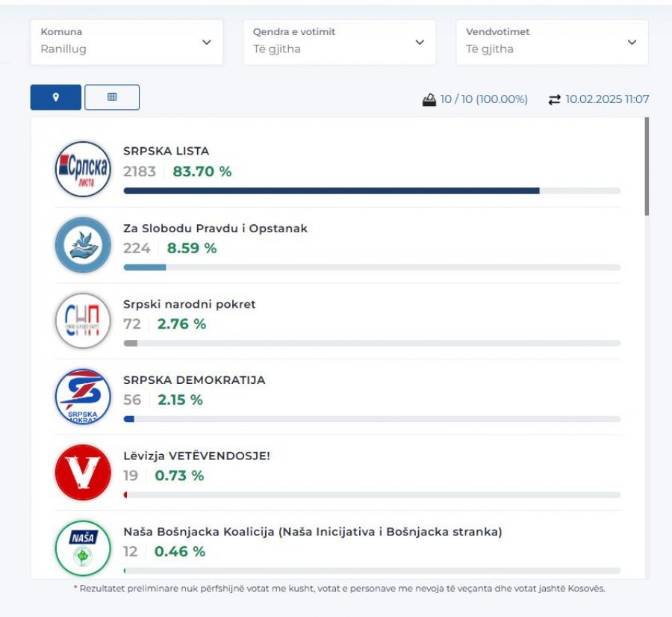The height and width of the screenshot is (617, 672).
Task: Click the Naša Bošnjacka Koalicija logo
Action: 83,548
